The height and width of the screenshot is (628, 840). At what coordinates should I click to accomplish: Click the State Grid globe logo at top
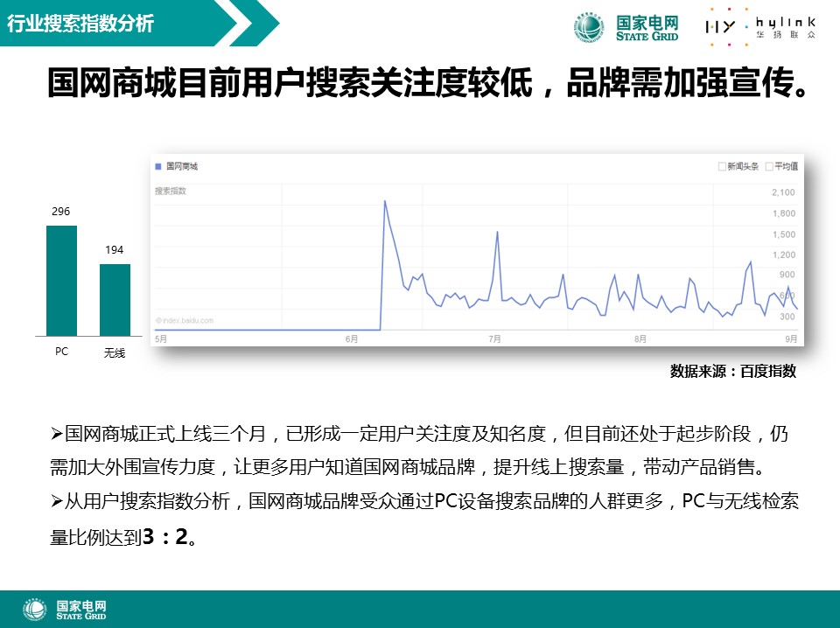coord(589,26)
